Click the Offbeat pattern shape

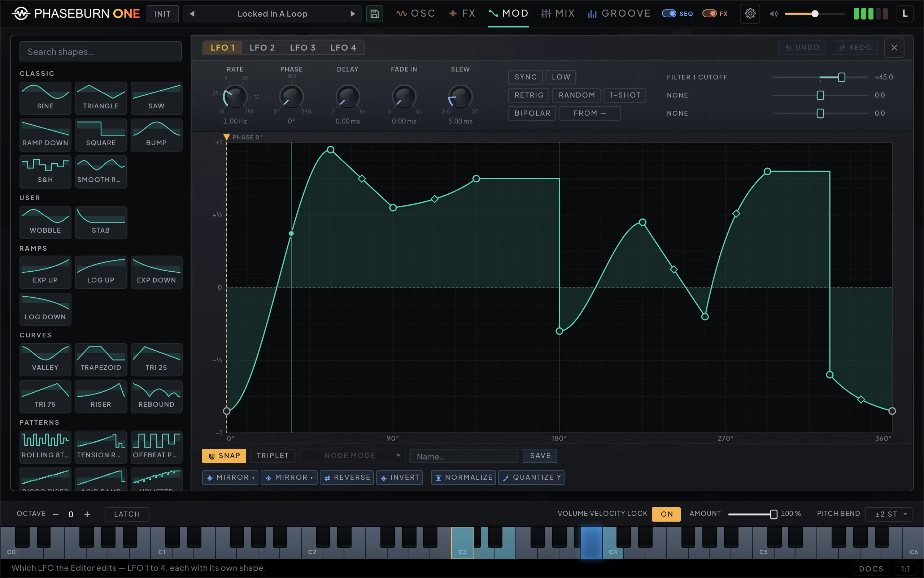pyautogui.click(x=157, y=447)
